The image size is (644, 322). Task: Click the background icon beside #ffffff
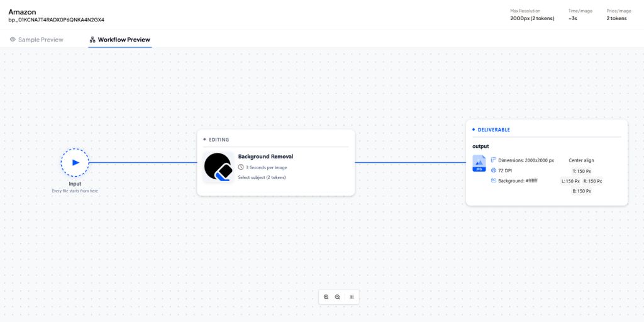coord(494,180)
